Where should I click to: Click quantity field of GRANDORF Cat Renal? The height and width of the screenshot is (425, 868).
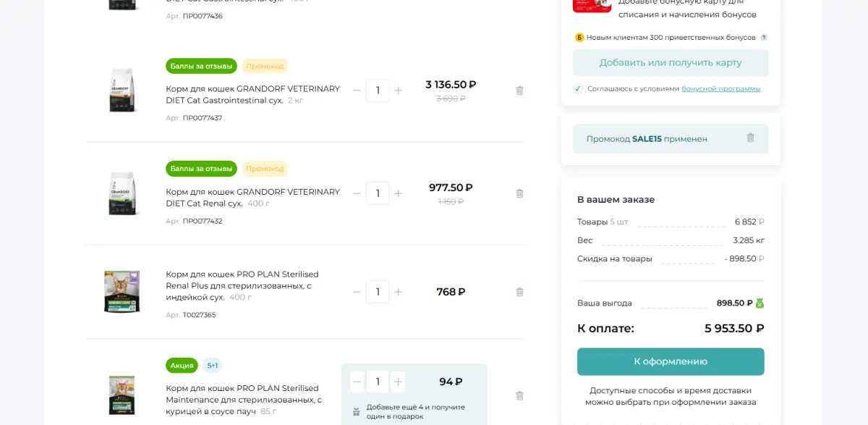378,193
